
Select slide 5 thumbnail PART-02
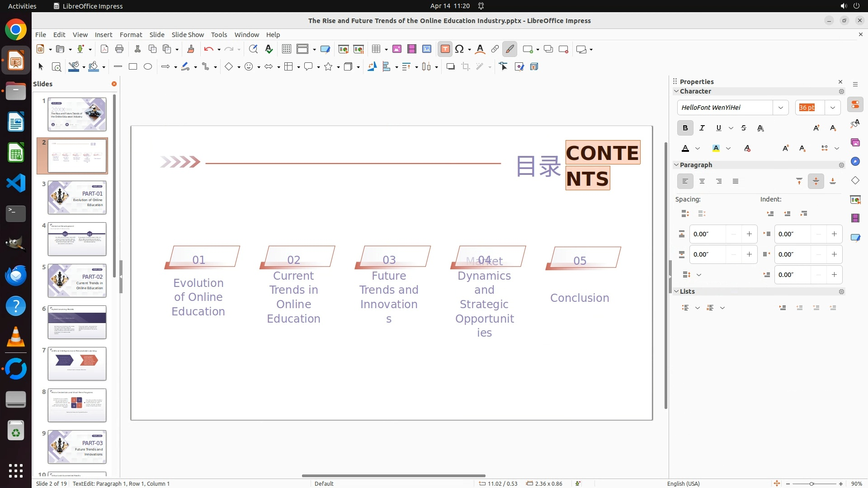point(77,281)
